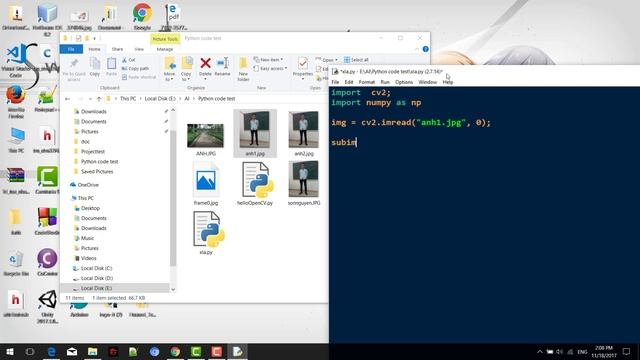640x360 pixels.
Task: Open the IDLE Window menu
Action: tap(428, 82)
